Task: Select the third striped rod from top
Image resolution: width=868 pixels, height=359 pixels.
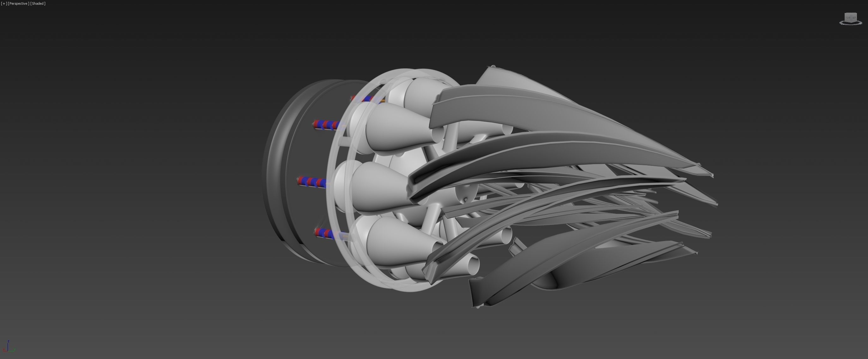Action: click(312, 182)
